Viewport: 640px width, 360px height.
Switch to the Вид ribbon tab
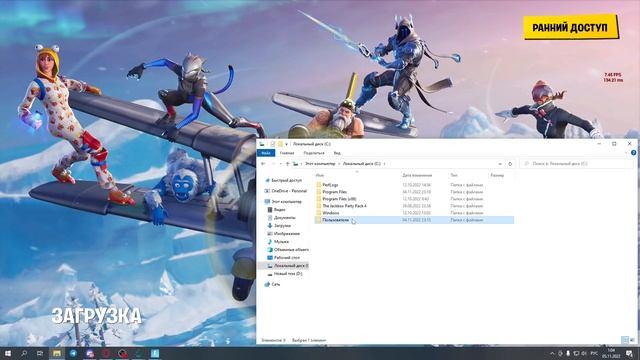click(x=337, y=153)
